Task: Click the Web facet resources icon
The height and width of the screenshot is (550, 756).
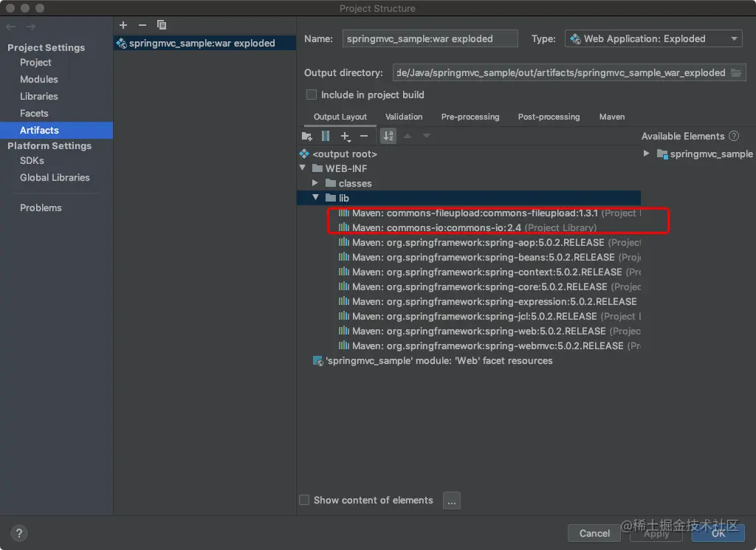Action: tap(318, 361)
